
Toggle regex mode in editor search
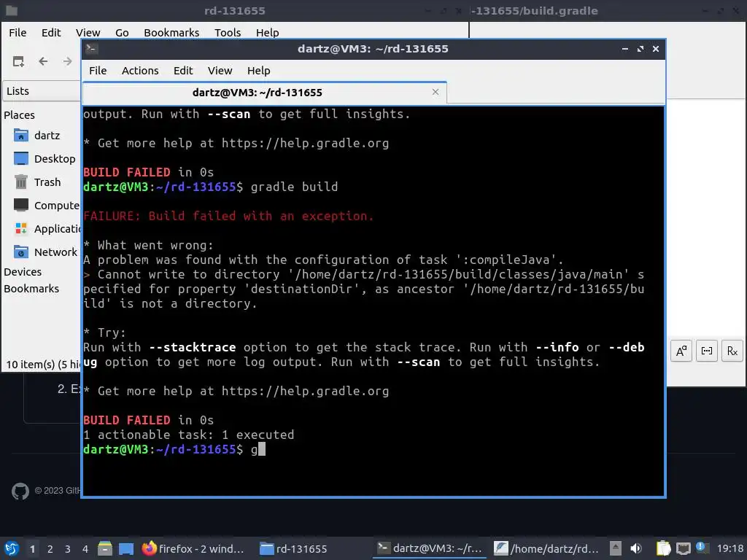732,351
